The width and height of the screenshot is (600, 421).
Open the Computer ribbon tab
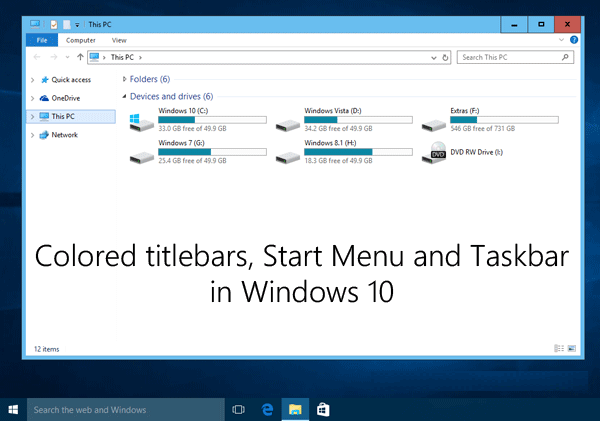[x=80, y=40]
